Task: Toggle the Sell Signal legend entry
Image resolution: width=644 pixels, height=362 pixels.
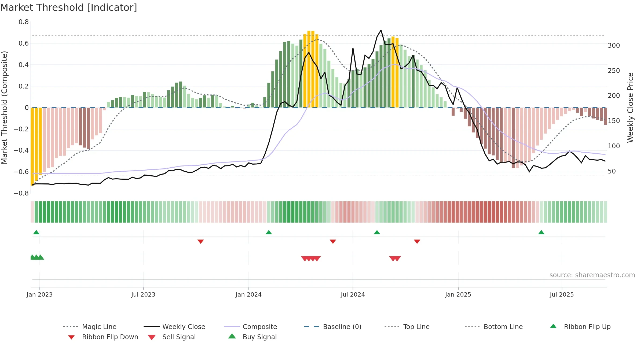Action: click(172, 337)
